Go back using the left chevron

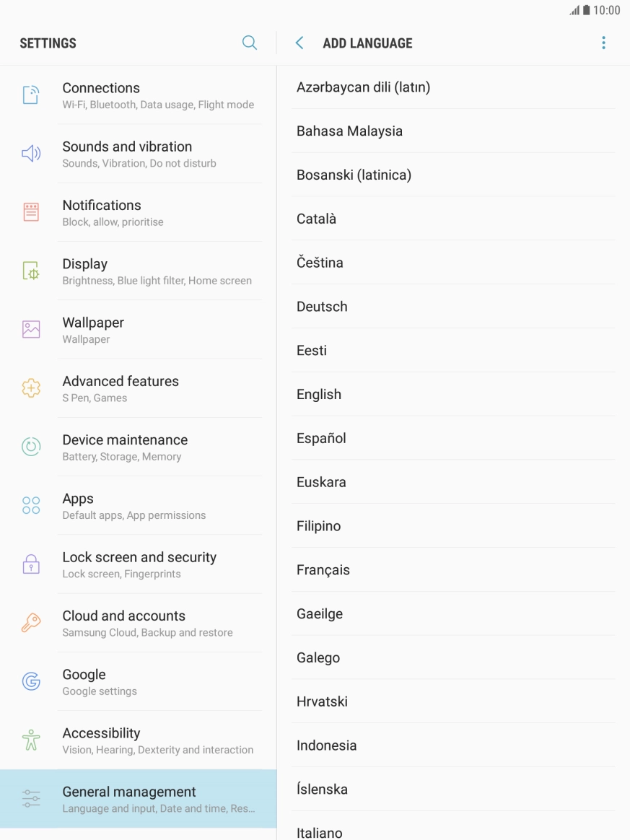(x=300, y=43)
